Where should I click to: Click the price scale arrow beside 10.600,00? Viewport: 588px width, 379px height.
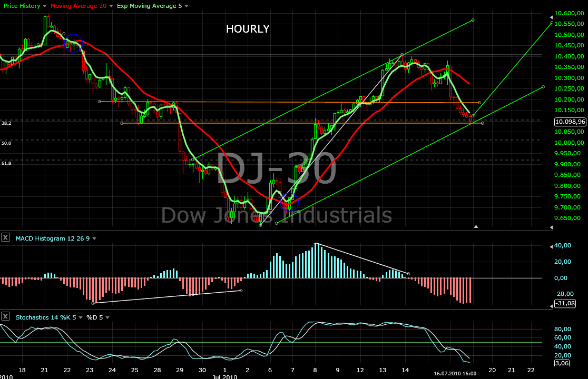tap(551, 17)
